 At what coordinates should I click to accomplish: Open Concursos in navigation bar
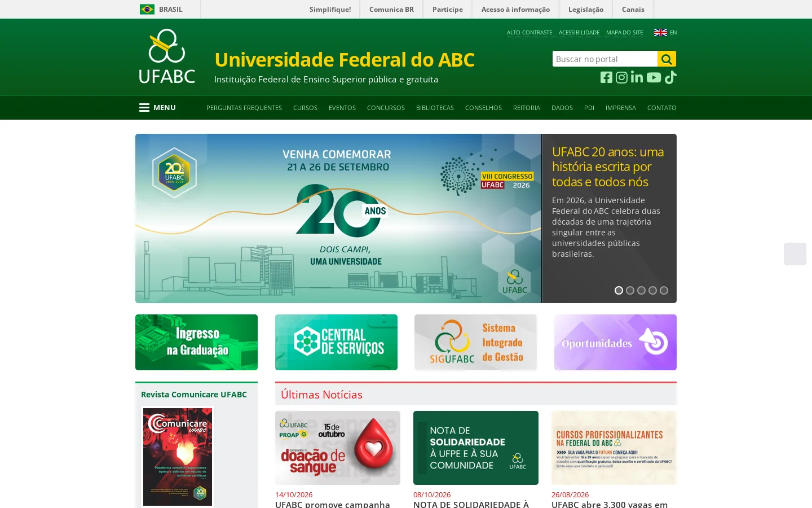386,108
